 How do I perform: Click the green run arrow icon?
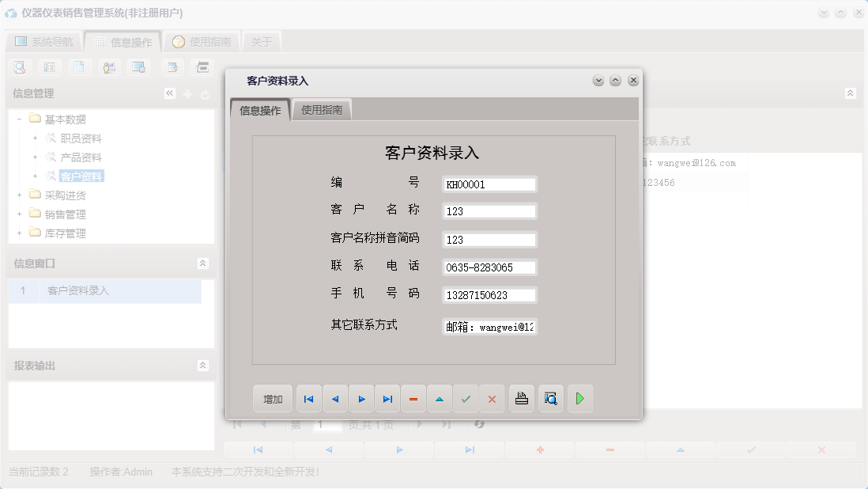tap(580, 399)
